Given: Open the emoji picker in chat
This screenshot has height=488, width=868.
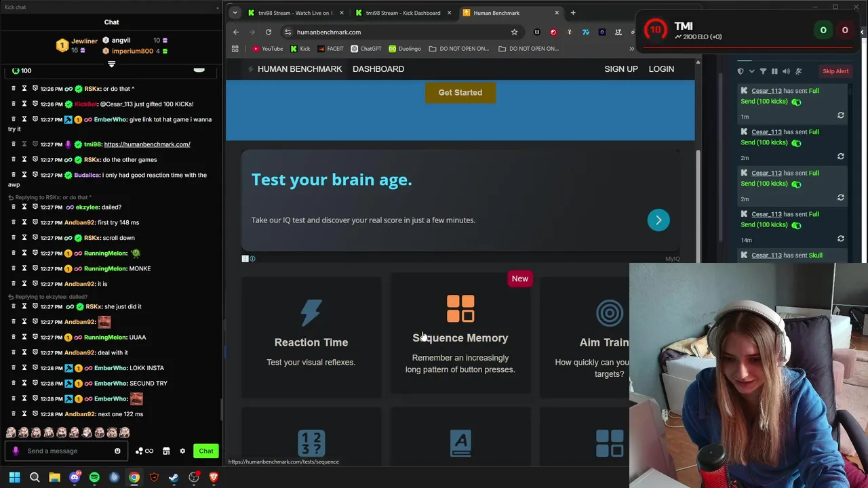Looking at the screenshot, I should [x=117, y=451].
